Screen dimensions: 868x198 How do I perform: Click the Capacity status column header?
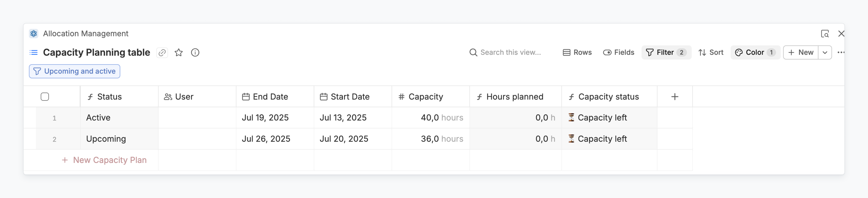click(608, 97)
